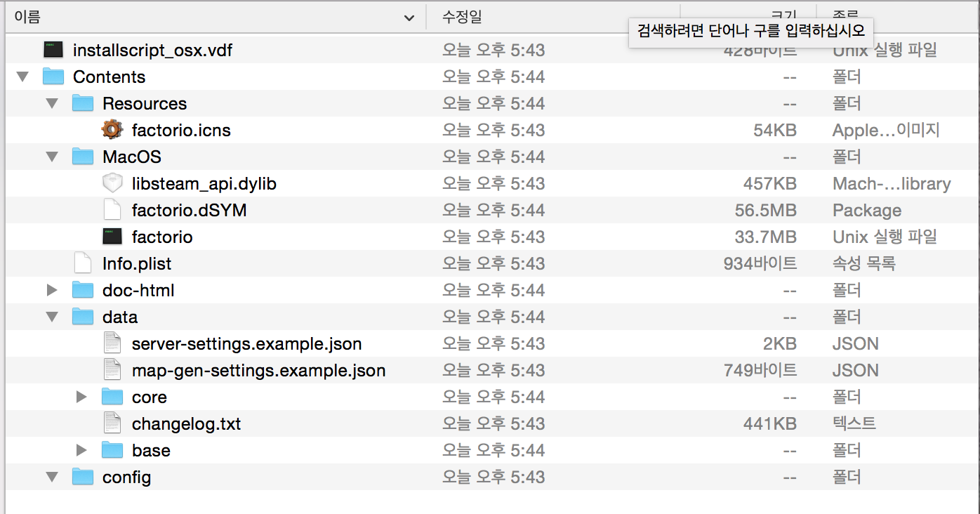Screen dimensions: 980x514
Task: Click the 934바이트 size value
Action: click(x=760, y=264)
